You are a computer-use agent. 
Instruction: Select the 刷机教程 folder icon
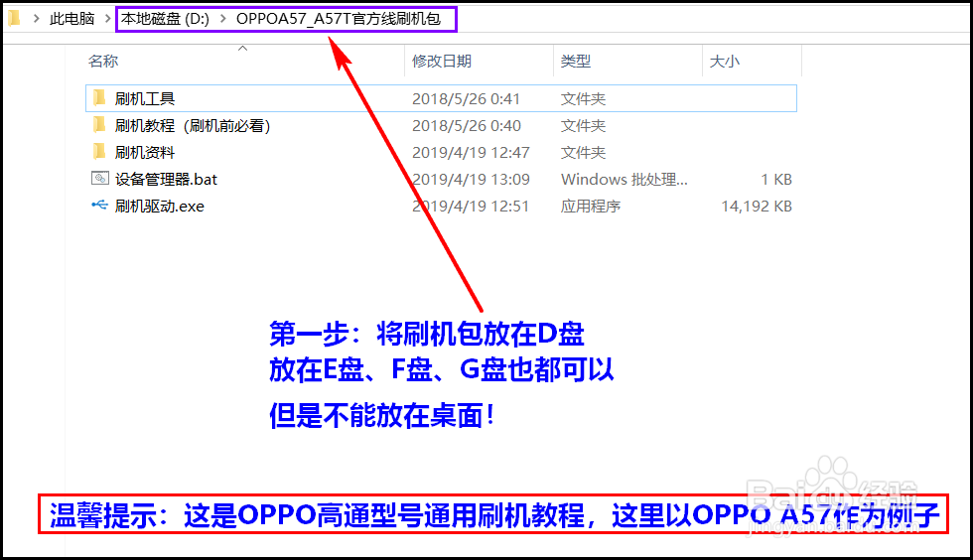pyautogui.click(x=99, y=125)
